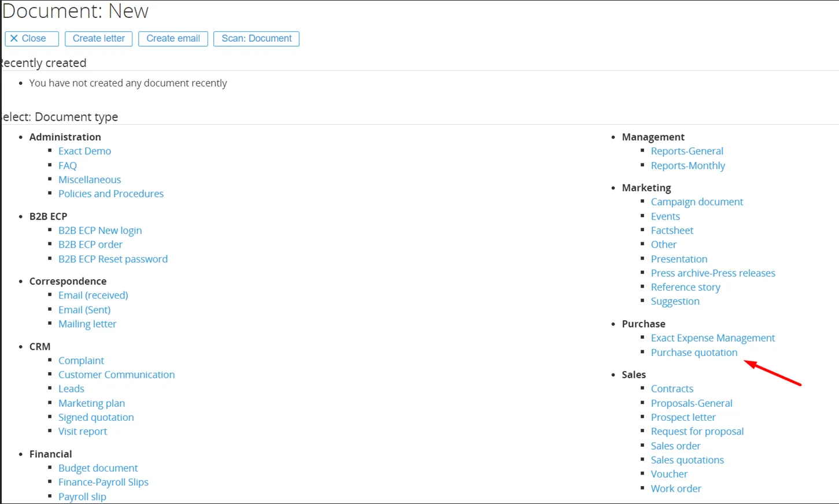Image resolution: width=839 pixels, height=504 pixels.
Task: Select Email (received) document type
Action: (x=93, y=295)
